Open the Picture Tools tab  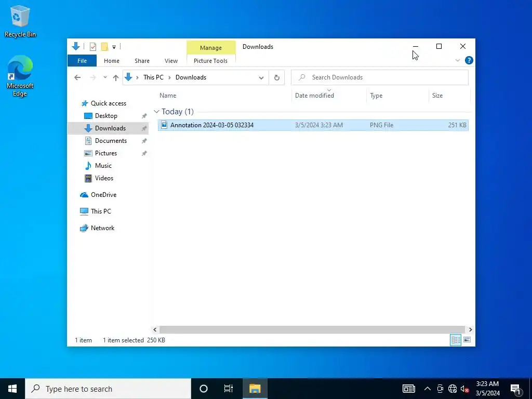tap(211, 61)
